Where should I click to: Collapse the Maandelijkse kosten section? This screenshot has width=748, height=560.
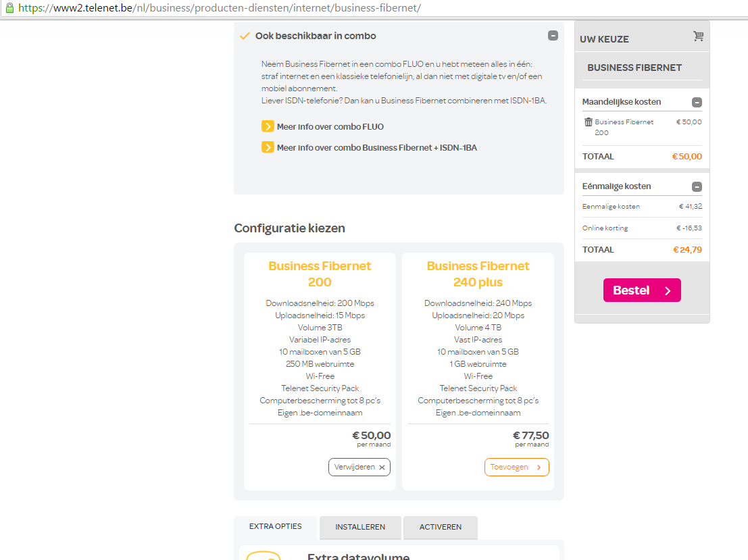[x=697, y=103]
